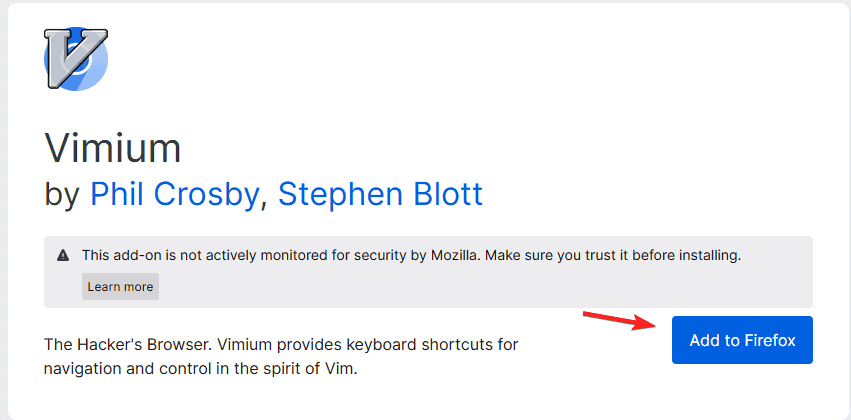Click the Vimium title heading
Image resolution: width=851 pixels, height=420 pixels.
pyautogui.click(x=112, y=149)
